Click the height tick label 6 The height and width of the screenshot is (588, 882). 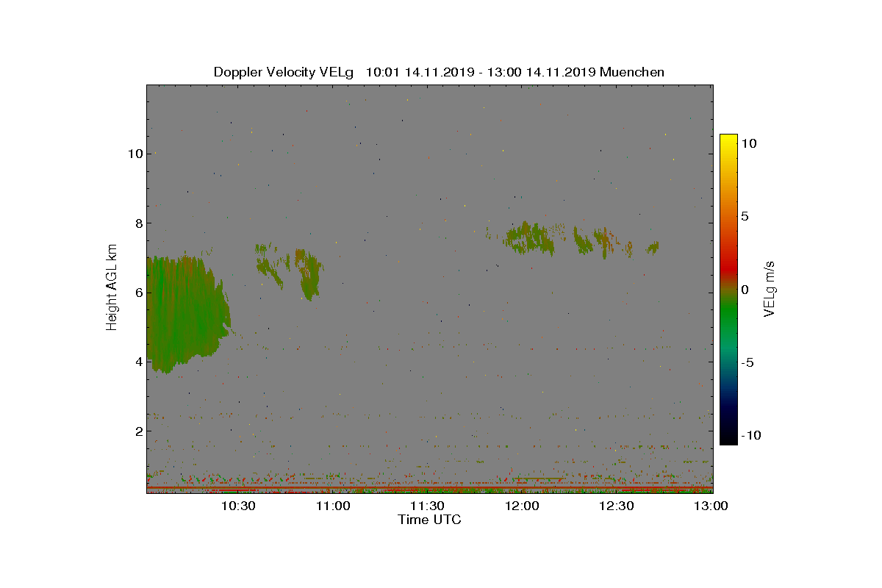[137, 293]
